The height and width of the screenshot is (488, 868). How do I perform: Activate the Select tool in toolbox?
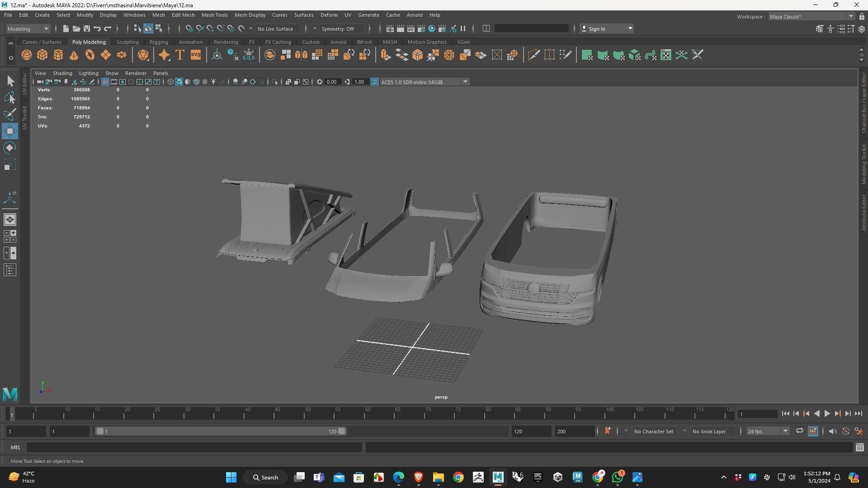(10, 81)
